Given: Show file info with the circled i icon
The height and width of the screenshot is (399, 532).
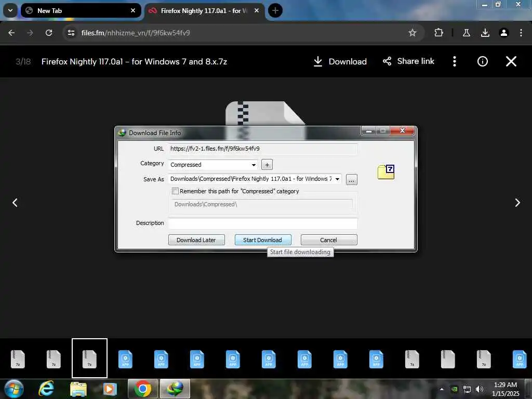Looking at the screenshot, I should [482, 61].
